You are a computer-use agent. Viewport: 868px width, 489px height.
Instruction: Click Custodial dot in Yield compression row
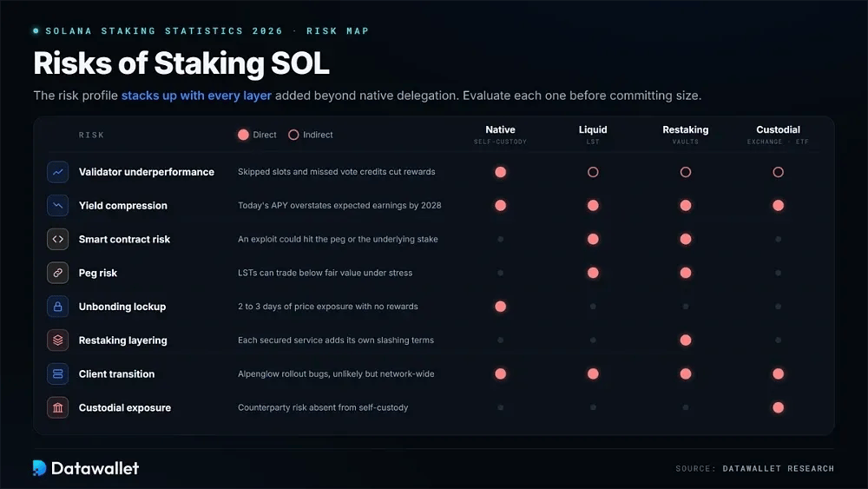click(x=778, y=206)
